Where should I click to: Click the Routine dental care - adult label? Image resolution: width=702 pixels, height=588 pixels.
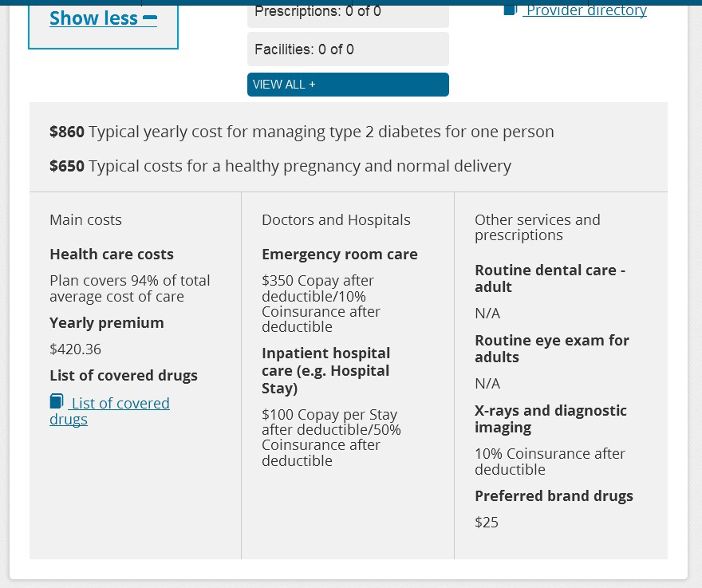click(550, 278)
